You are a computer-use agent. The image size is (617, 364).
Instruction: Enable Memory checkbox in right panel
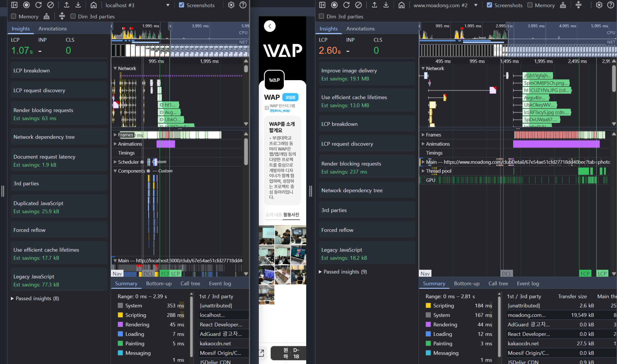click(x=530, y=5)
